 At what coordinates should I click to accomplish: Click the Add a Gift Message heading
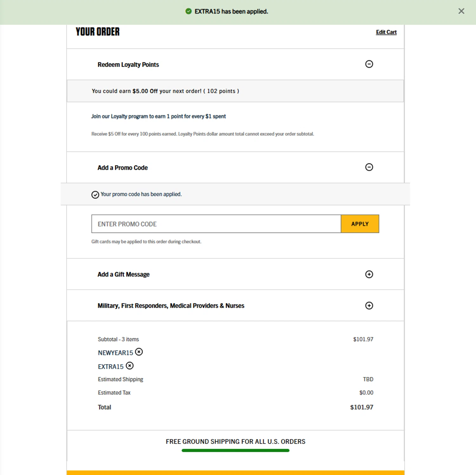(x=123, y=274)
